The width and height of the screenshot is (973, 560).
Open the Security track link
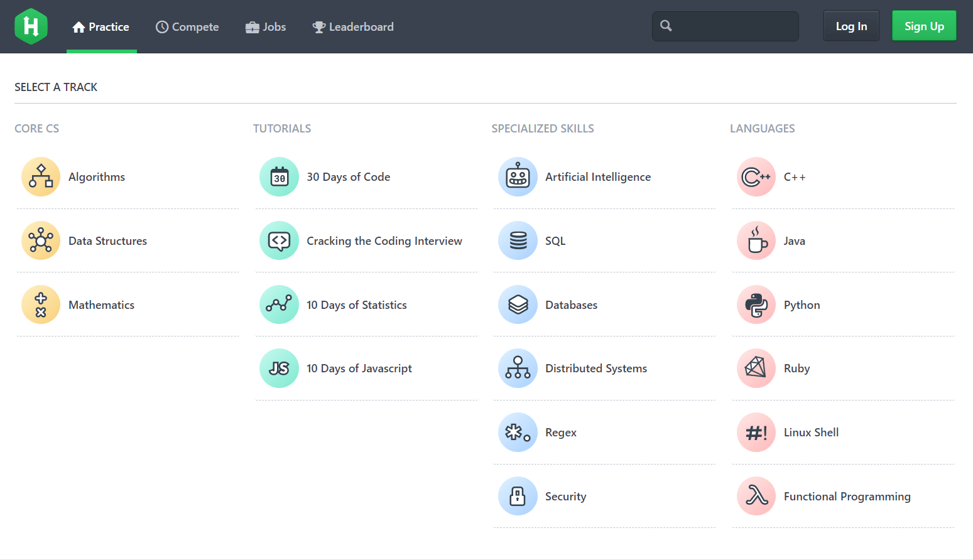(x=566, y=497)
